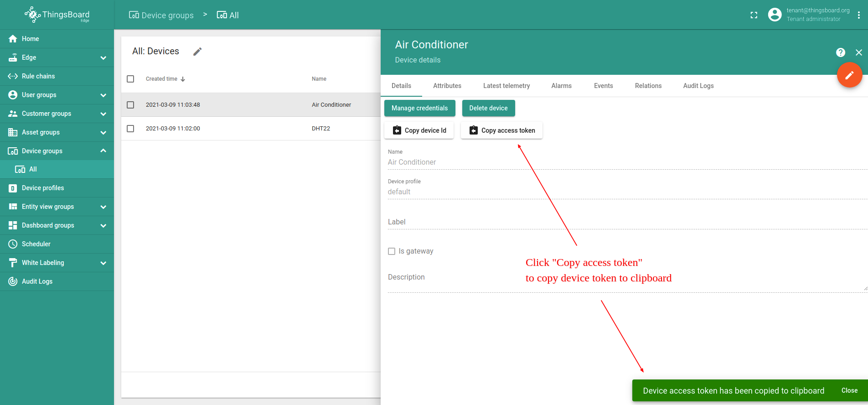The width and height of the screenshot is (868, 405).
Task: Switch to the Details tab
Action: (401, 86)
